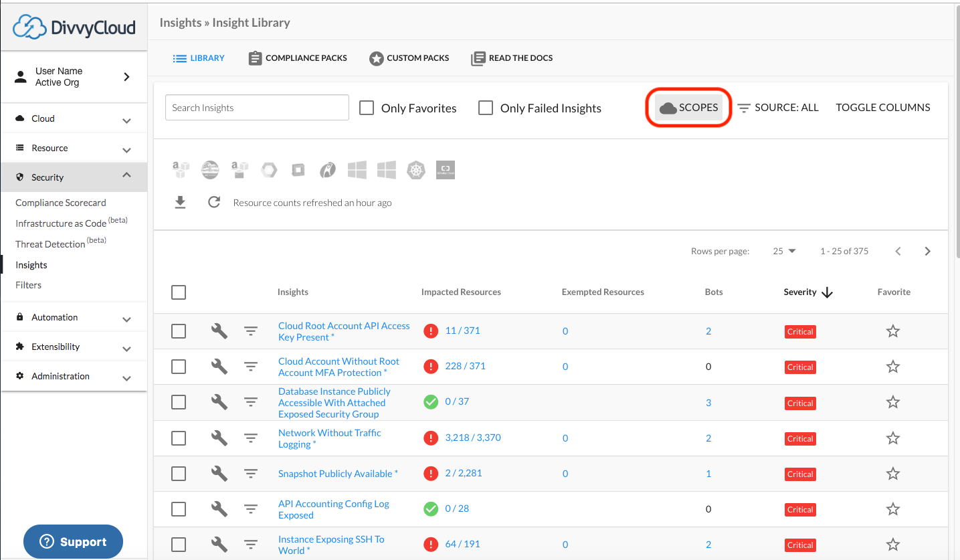
Task: Enable the Only Favorites checkbox
Action: (x=367, y=108)
